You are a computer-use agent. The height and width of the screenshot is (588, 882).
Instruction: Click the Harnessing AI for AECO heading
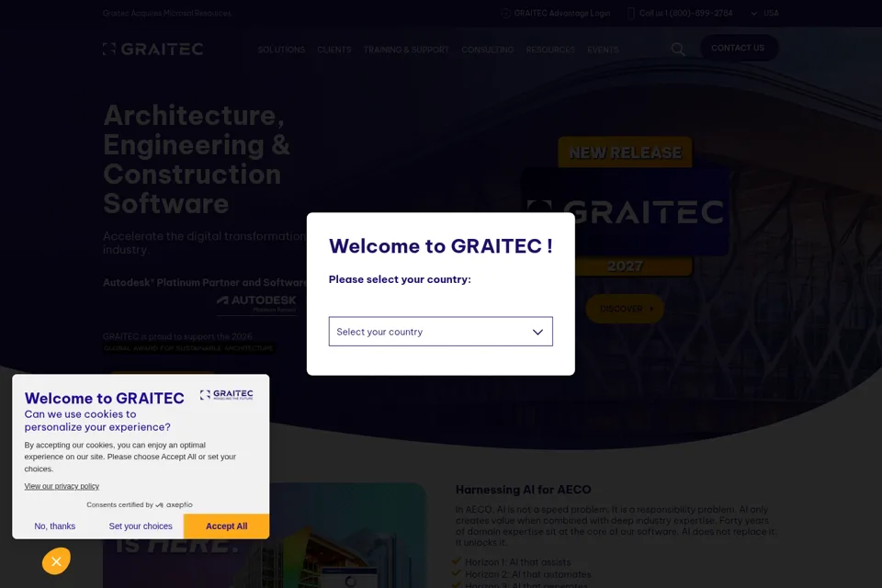click(523, 490)
